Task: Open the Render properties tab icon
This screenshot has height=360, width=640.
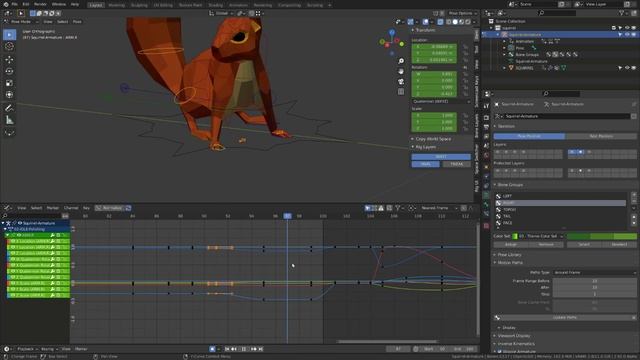Action: [486, 118]
